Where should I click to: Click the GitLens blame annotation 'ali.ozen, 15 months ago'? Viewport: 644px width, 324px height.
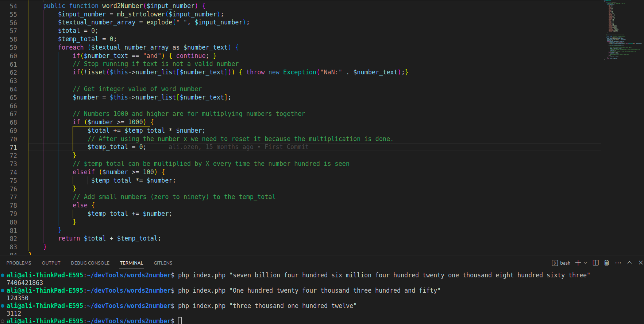(211, 147)
